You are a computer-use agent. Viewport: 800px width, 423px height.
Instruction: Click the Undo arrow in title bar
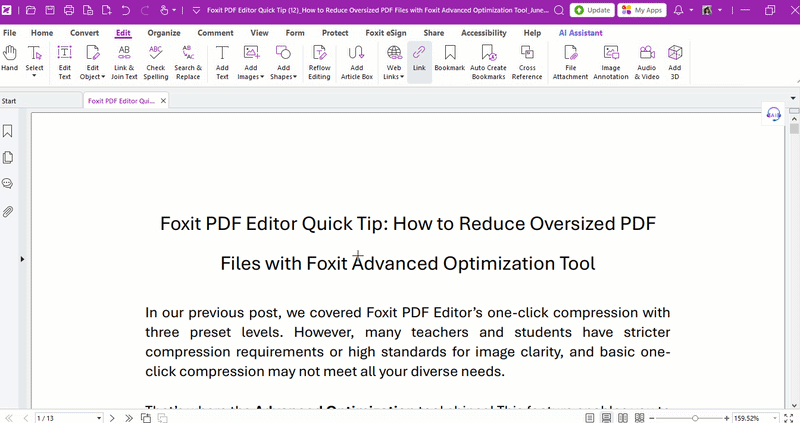[x=126, y=10]
